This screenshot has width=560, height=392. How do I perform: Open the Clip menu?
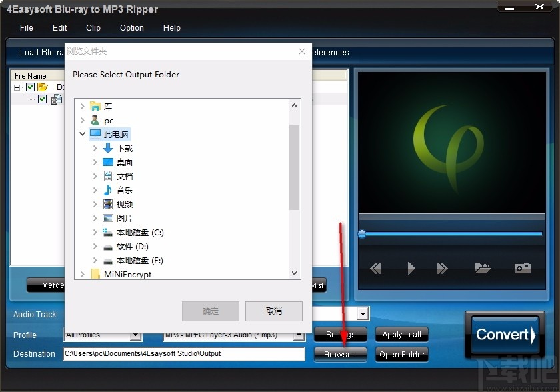click(93, 28)
